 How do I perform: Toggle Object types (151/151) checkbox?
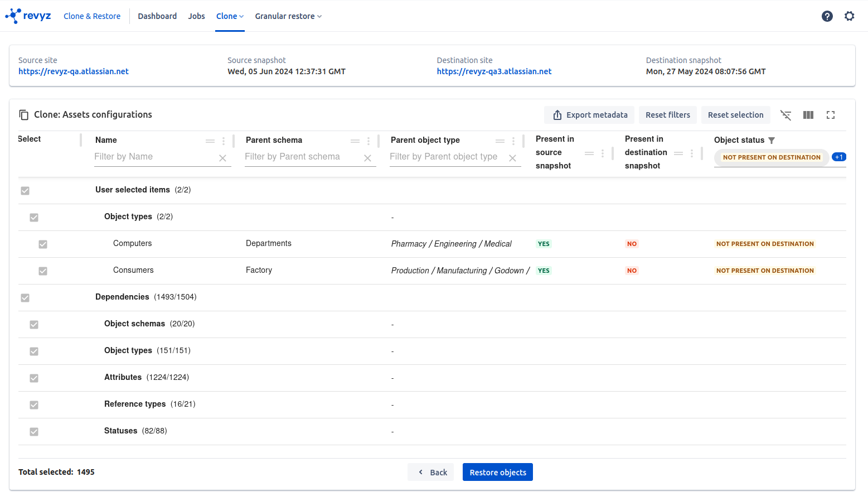pos(34,351)
